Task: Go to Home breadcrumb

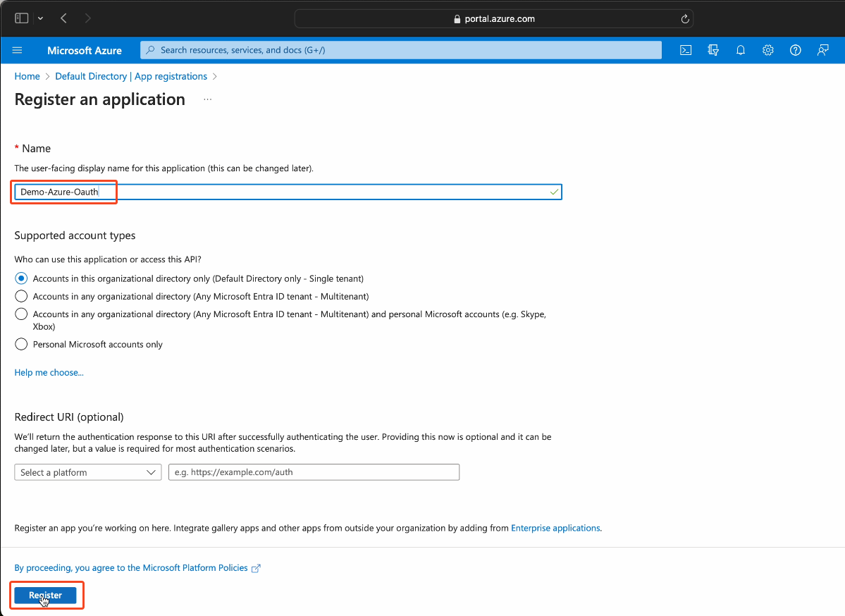Action: tap(27, 76)
